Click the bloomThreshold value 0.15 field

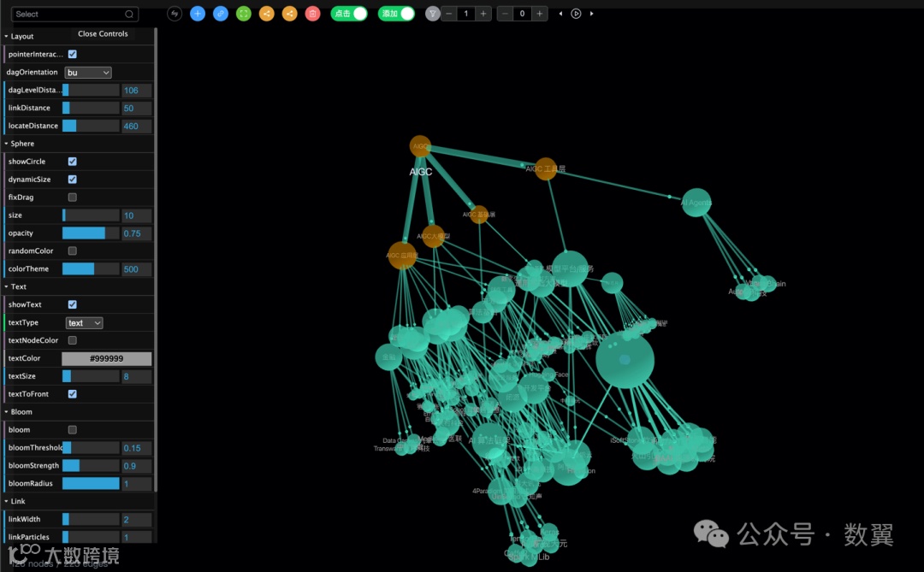point(137,448)
